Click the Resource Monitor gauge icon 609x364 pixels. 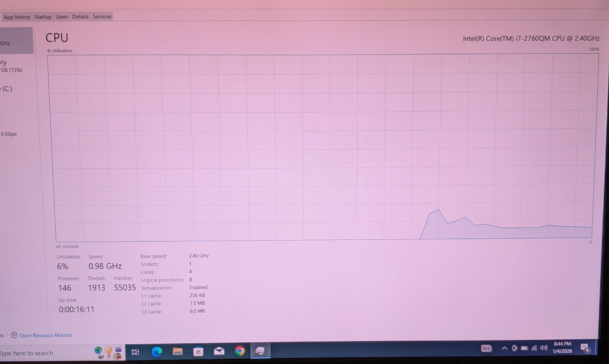(14, 335)
